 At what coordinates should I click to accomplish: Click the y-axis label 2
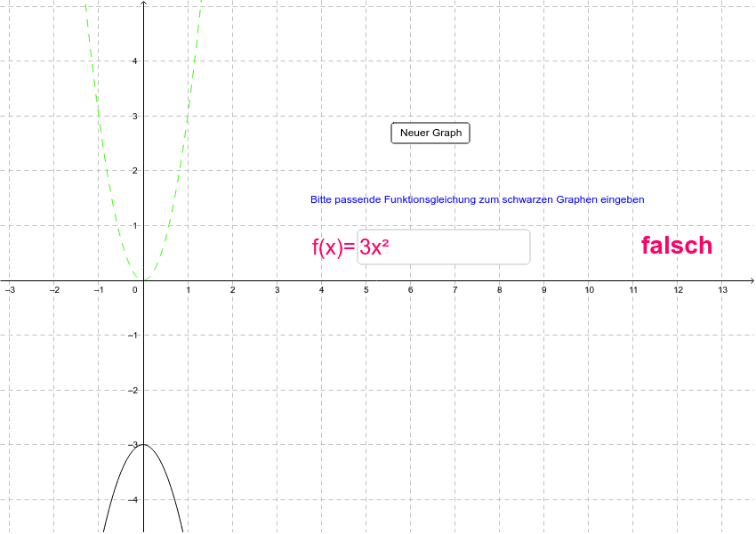pyautogui.click(x=135, y=171)
